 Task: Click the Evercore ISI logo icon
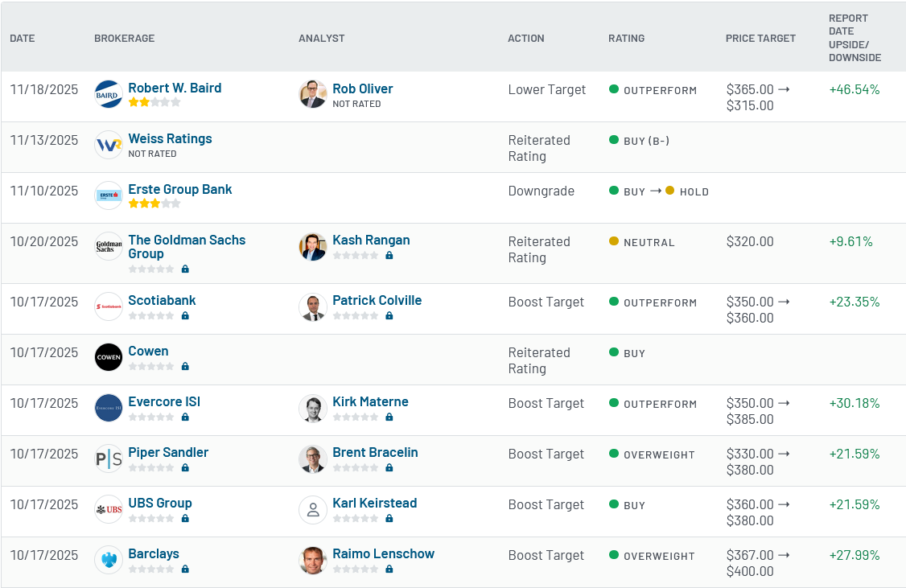pyautogui.click(x=109, y=408)
